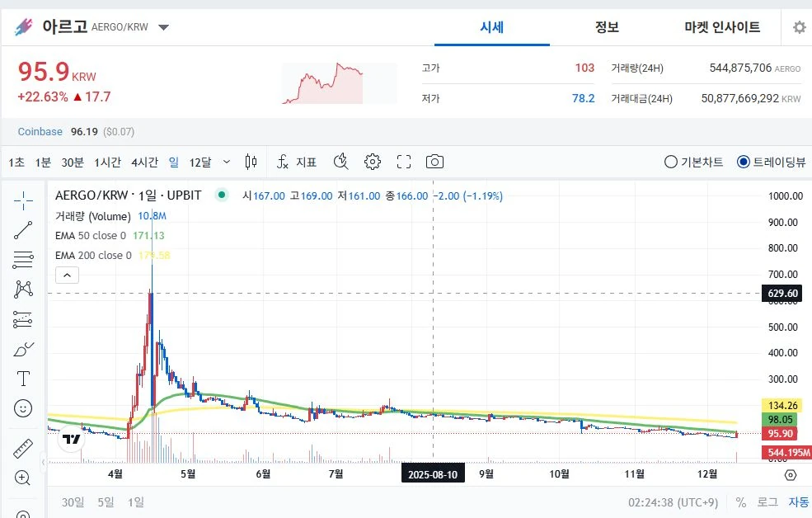This screenshot has height=518, width=812.
Task: Toggle 자동 auto scale
Action: point(799,502)
